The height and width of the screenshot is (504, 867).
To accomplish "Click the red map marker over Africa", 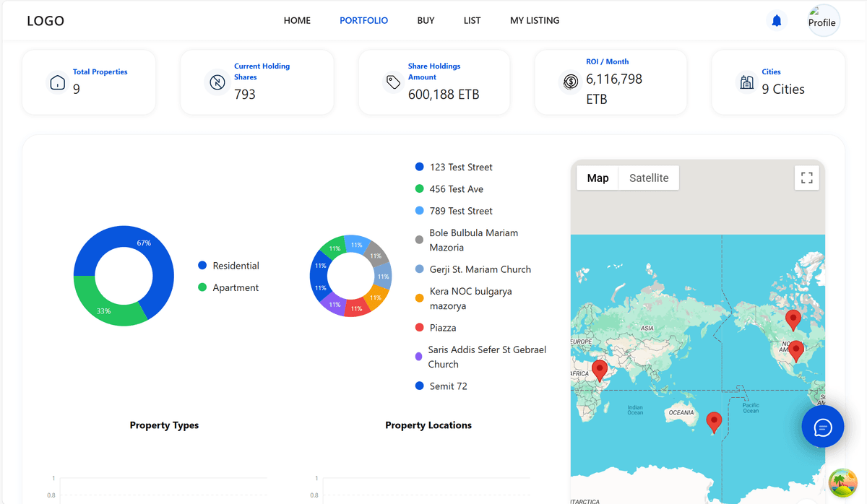I will (x=599, y=370).
